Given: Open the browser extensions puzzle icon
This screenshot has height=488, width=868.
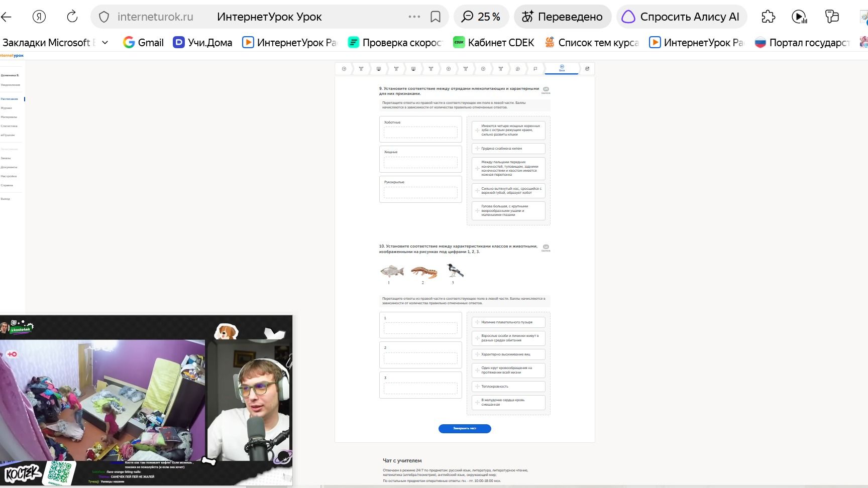Looking at the screenshot, I should coord(768,17).
